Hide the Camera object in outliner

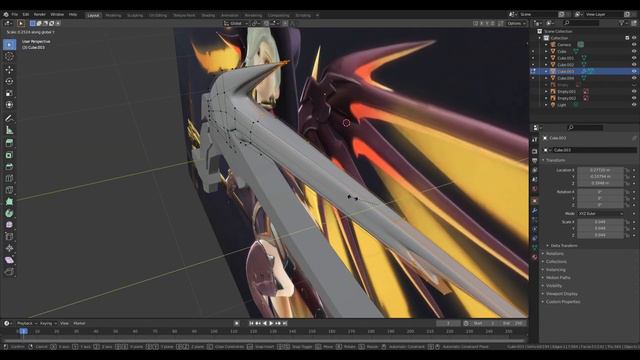(x=634, y=44)
